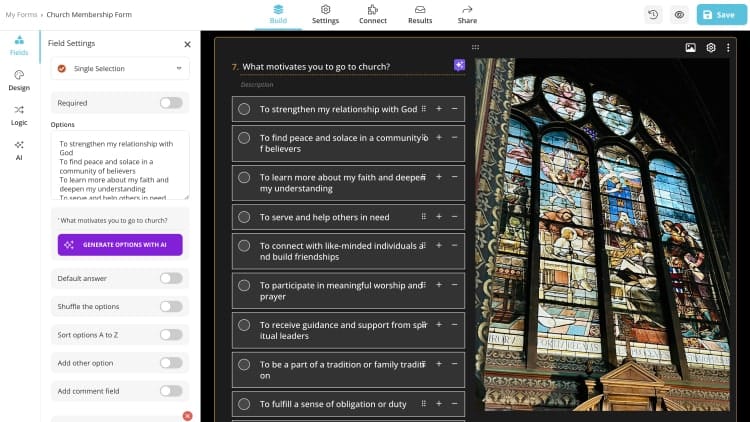Open the Design panel in left sidebar
The image size is (750, 422).
tap(19, 80)
